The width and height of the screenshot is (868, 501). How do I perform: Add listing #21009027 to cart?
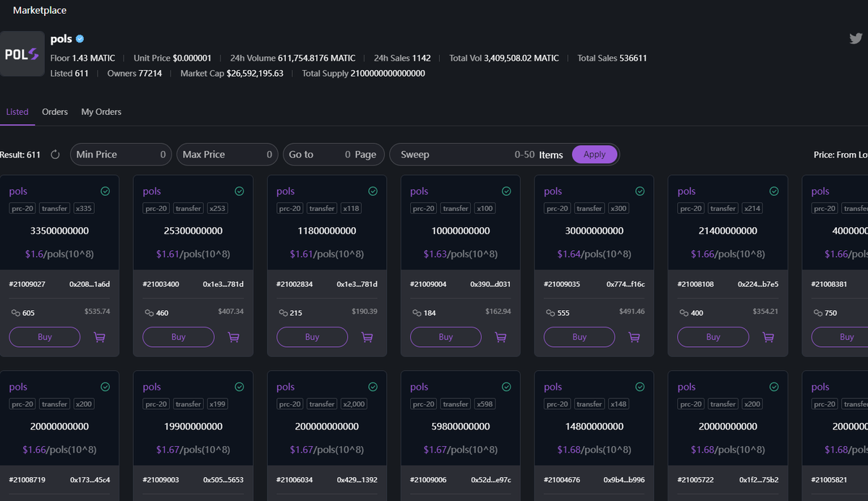[100, 337]
